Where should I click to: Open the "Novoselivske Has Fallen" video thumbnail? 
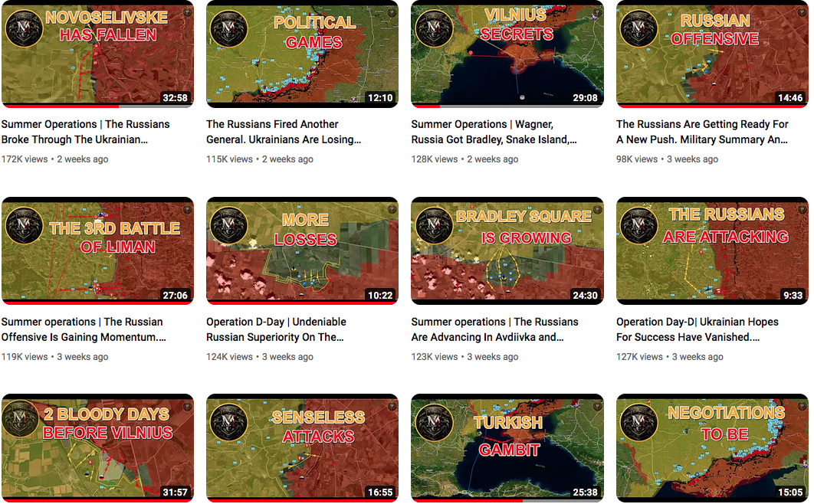[97, 54]
